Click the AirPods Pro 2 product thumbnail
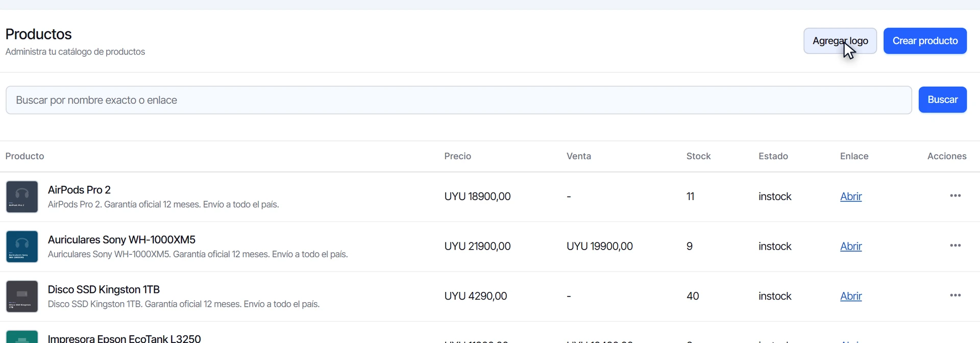The image size is (980, 343). pyautogui.click(x=22, y=197)
